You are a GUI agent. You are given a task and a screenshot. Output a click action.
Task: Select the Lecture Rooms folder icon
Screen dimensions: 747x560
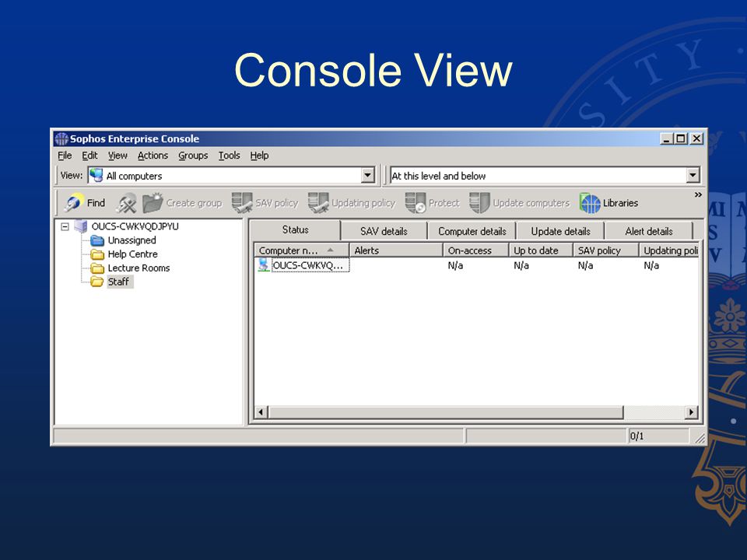coord(97,268)
